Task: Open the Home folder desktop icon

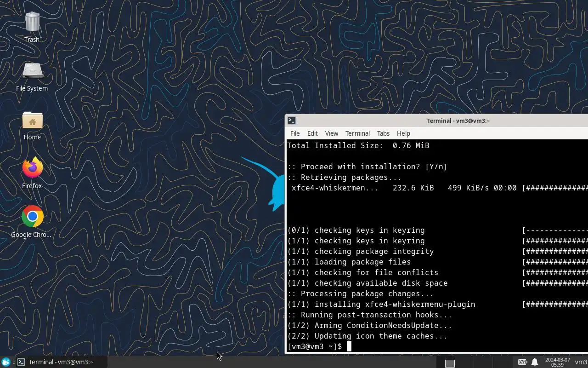Action: (32, 125)
